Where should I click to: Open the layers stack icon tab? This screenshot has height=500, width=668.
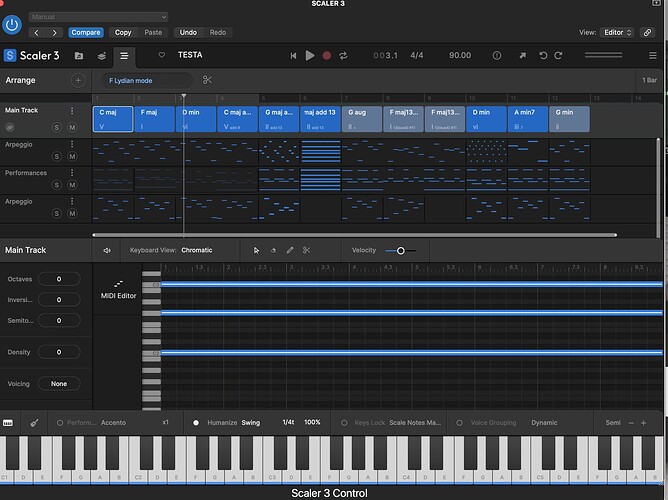pos(101,56)
